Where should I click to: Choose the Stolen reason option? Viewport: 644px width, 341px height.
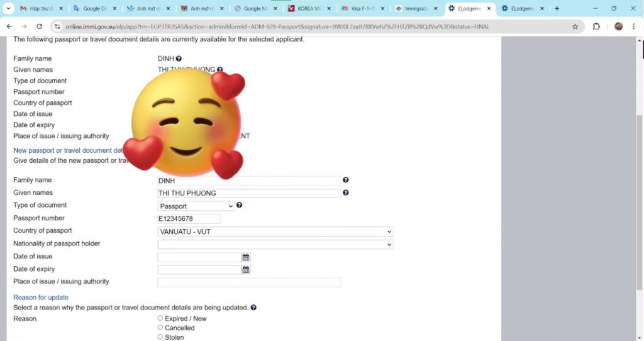point(160,337)
